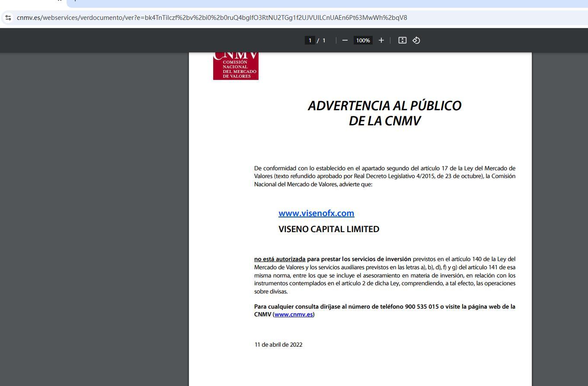Click the total page count indicator
Screen dimensions: 588x386
pyautogui.click(x=324, y=40)
